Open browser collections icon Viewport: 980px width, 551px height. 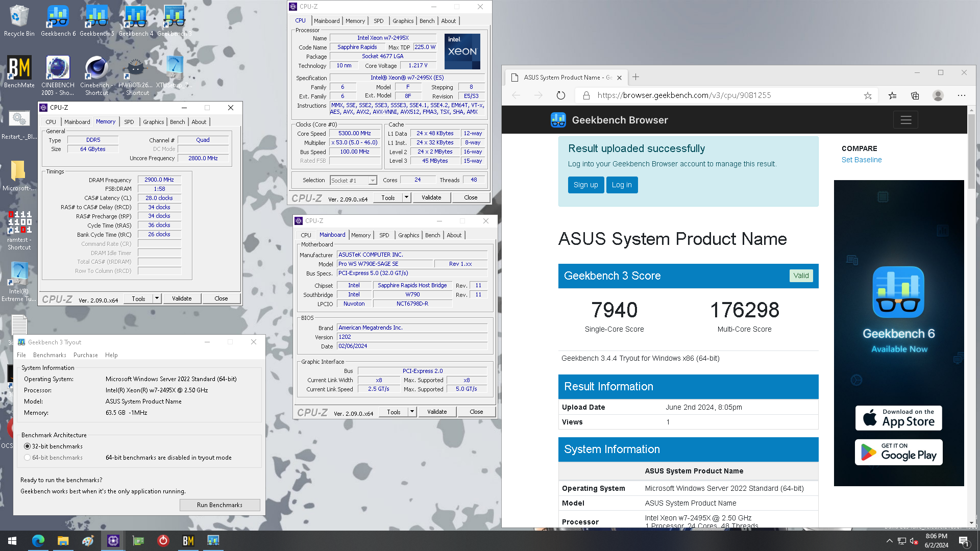[x=915, y=95]
